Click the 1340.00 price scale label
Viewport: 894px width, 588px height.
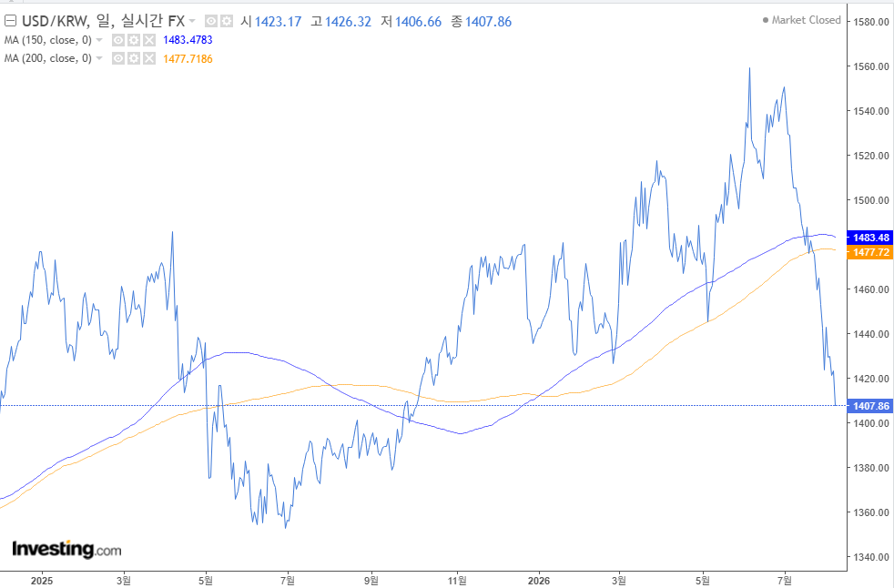pyautogui.click(x=871, y=557)
